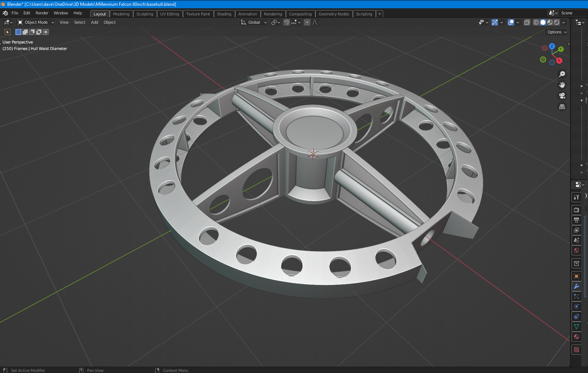
Task: Click the Blender logo menu icon
Action: (x=5, y=13)
